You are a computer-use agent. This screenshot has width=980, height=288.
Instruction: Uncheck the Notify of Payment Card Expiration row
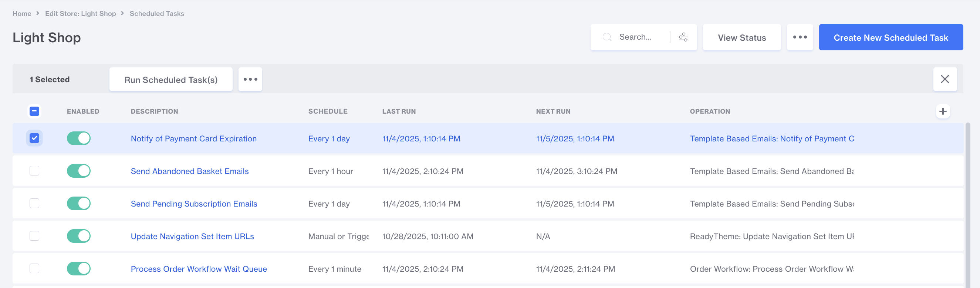point(34,138)
